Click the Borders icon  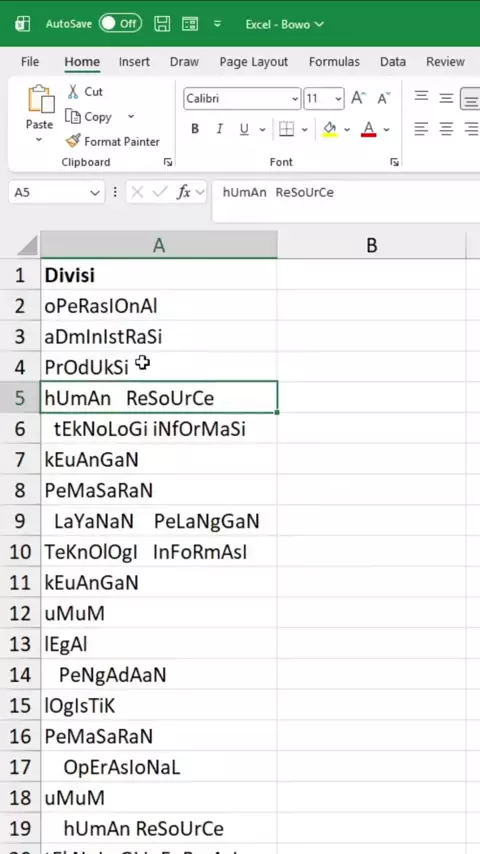pos(287,130)
